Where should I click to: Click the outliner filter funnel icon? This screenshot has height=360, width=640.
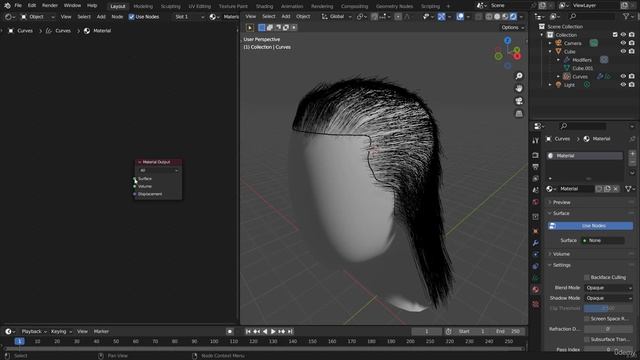click(x=626, y=16)
